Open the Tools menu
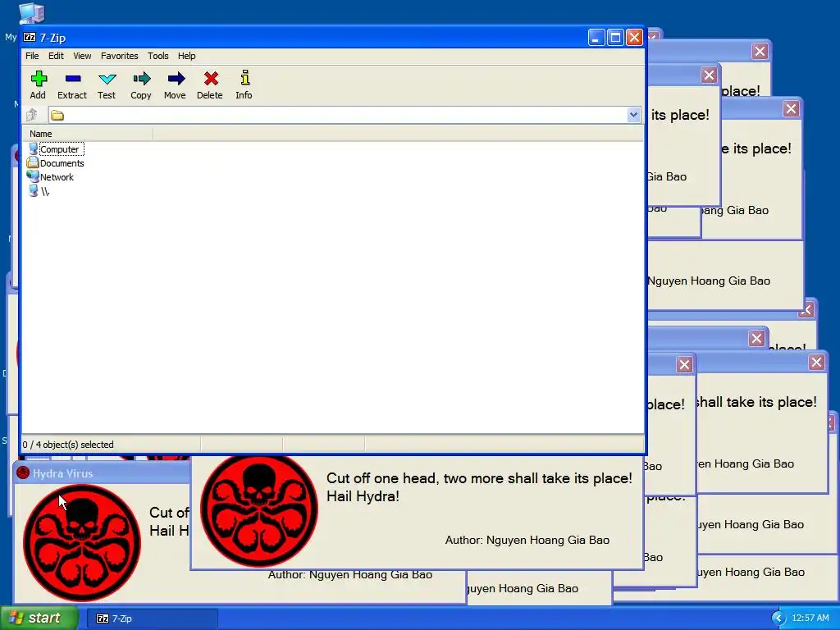Image resolution: width=840 pixels, height=630 pixels. coord(158,56)
